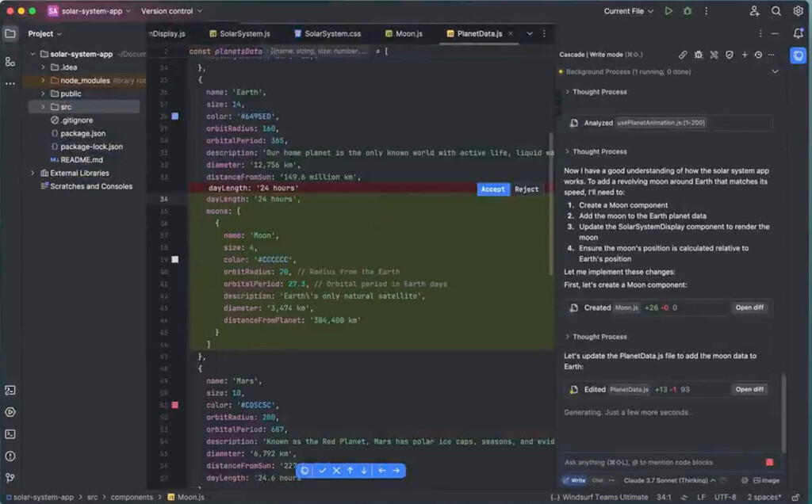Click the Debug bug icon in top toolbar
Viewport: 812px width, 504px height.
[x=688, y=11]
